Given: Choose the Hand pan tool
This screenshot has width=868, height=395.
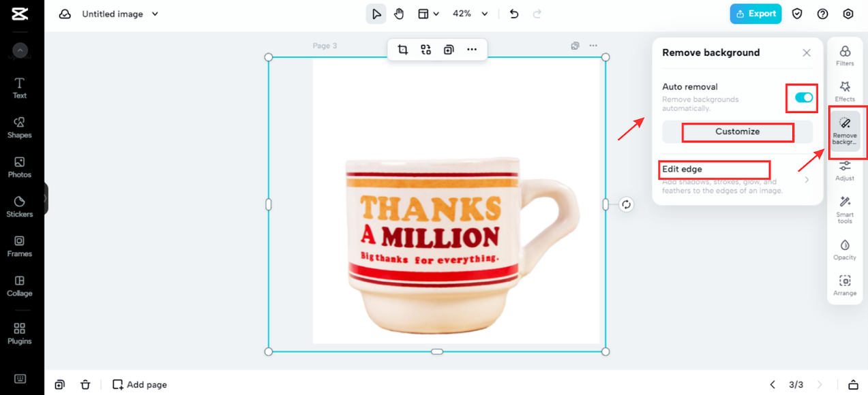Looking at the screenshot, I should click(x=400, y=14).
